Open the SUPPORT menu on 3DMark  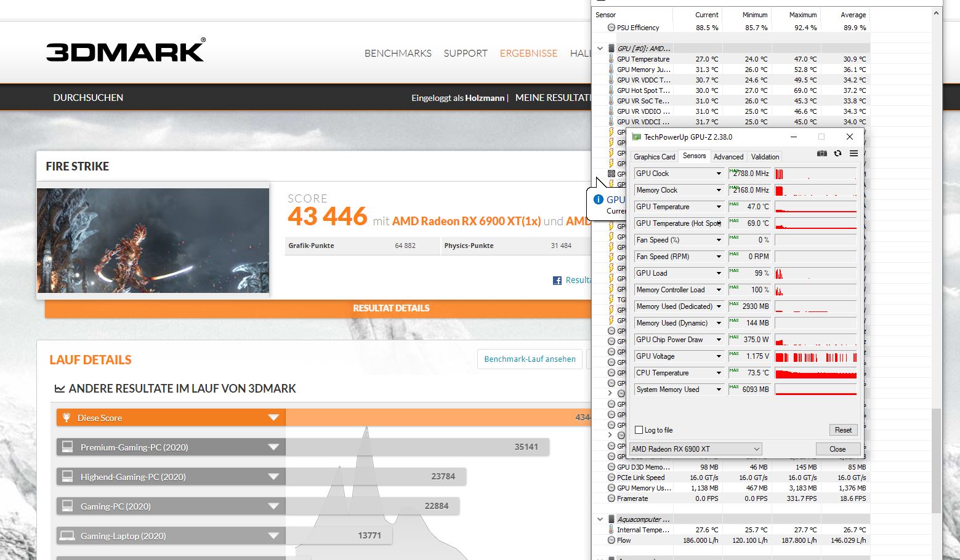(x=466, y=54)
